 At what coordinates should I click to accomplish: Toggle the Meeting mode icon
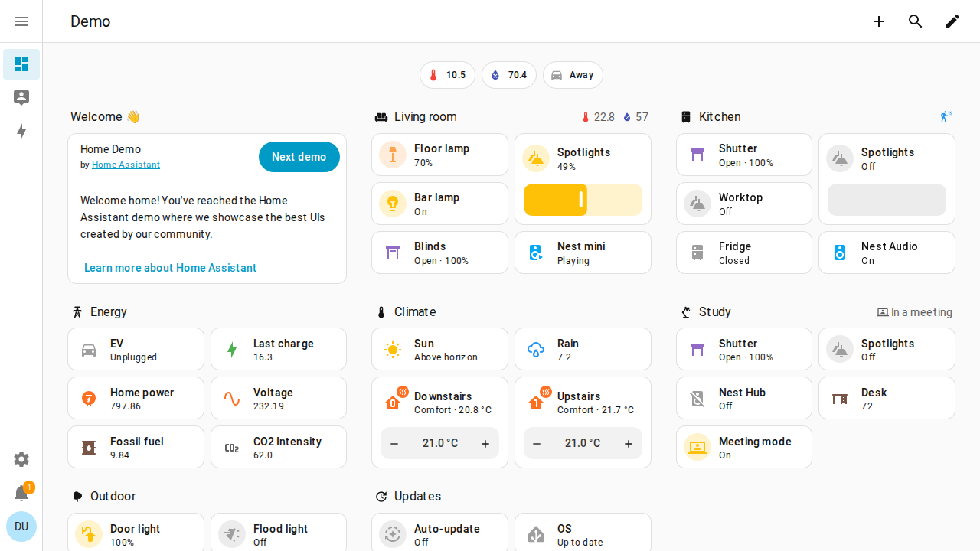coord(697,447)
